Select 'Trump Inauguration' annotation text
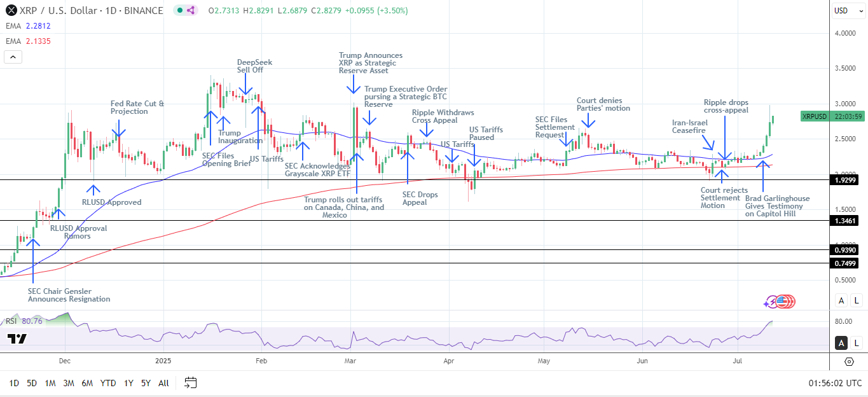 [x=240, y=137]
